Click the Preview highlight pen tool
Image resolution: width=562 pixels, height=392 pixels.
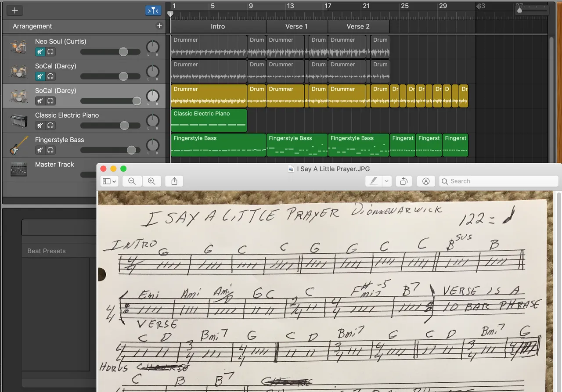(374, 181)
